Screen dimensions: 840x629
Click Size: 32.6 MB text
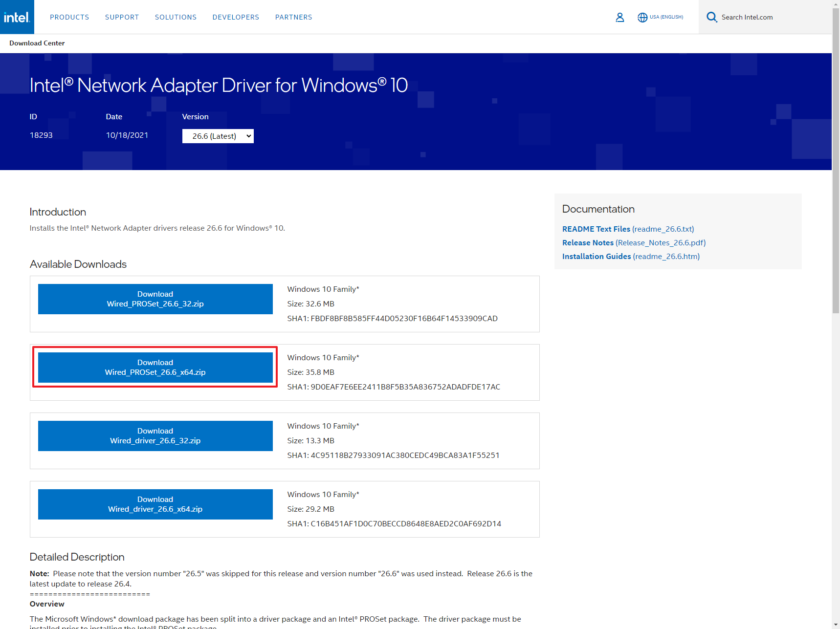[311, 304]
